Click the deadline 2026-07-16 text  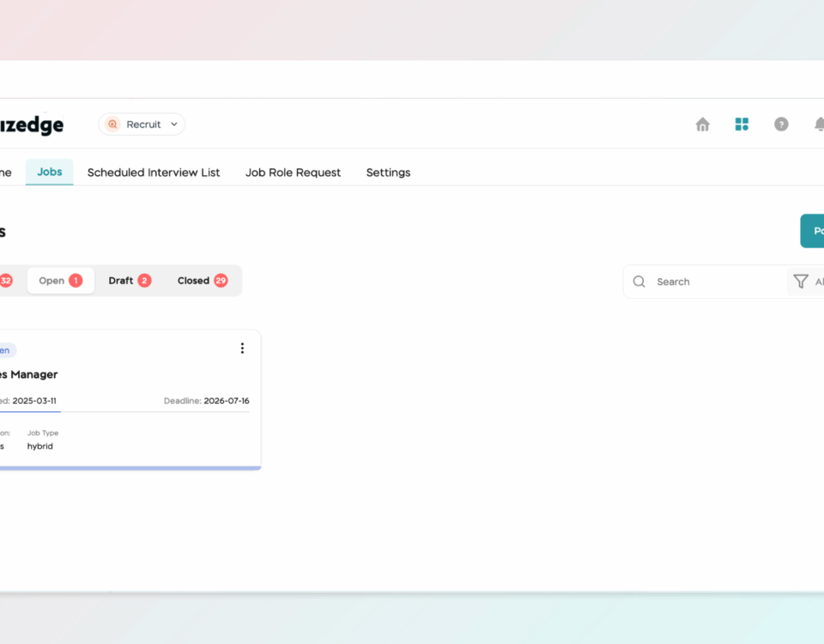coord(227,401)
